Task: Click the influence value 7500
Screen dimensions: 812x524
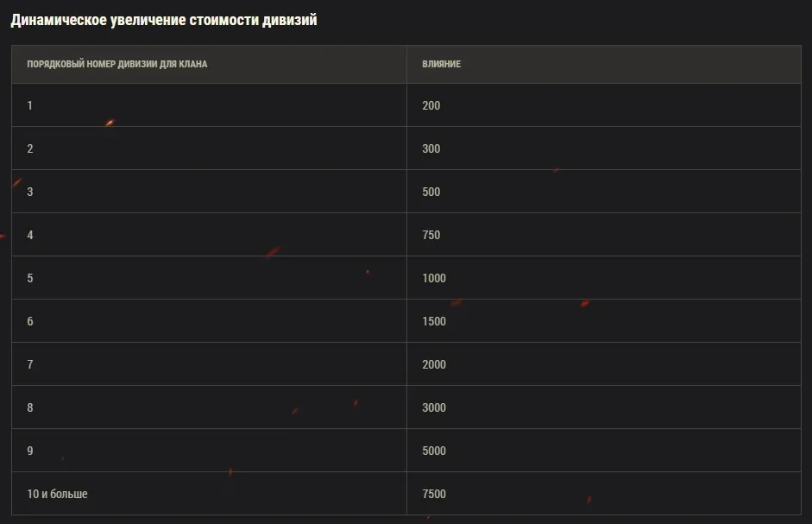Action: tap(434, 494)
